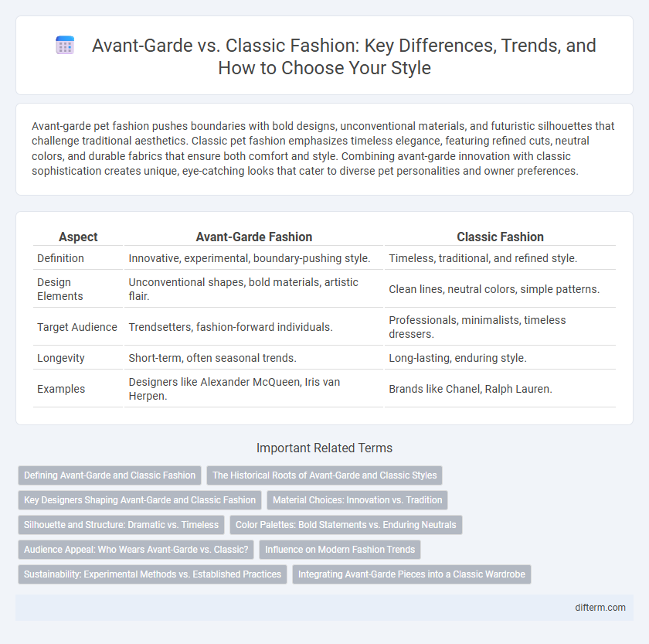This screenshot has width=649, height=644.
Task: Click the 'Aspect' column header
Action: coord(78,237)
